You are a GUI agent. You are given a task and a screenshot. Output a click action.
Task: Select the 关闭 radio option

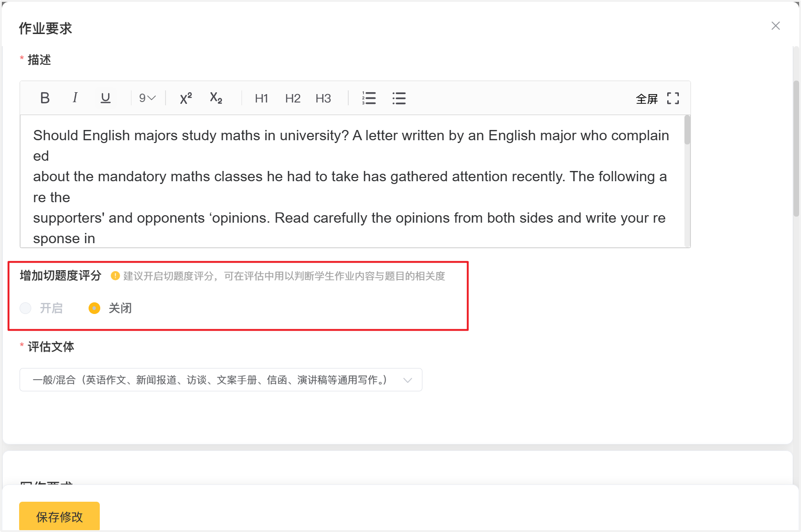(95, 308)
